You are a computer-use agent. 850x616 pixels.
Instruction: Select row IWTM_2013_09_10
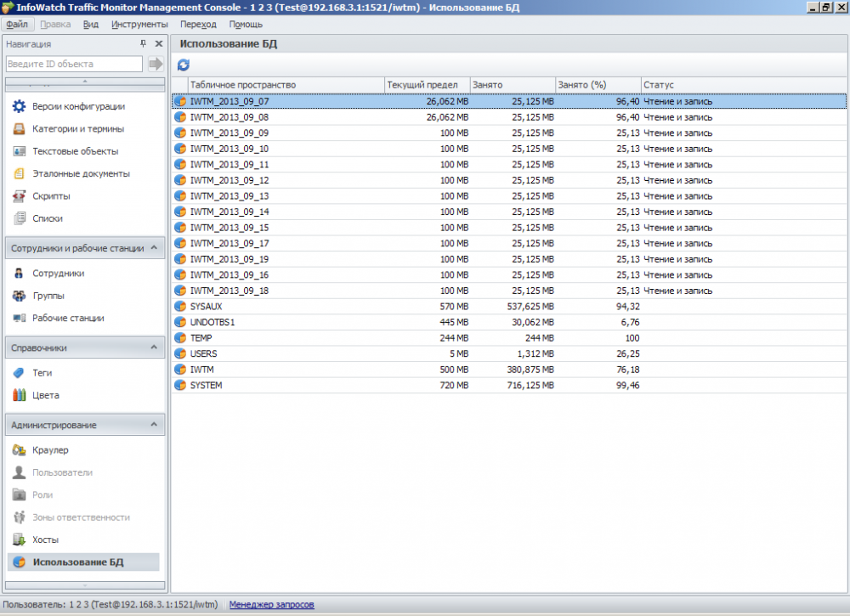(509, 149)
